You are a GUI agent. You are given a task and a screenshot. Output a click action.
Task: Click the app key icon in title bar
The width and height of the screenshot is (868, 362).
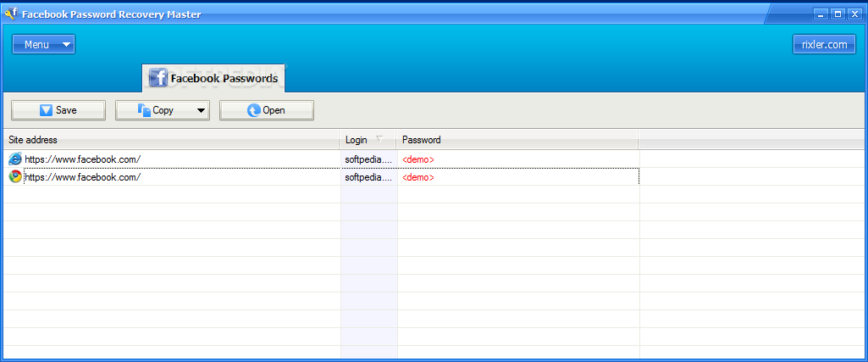pyautogui.click(x=10, y=13)
